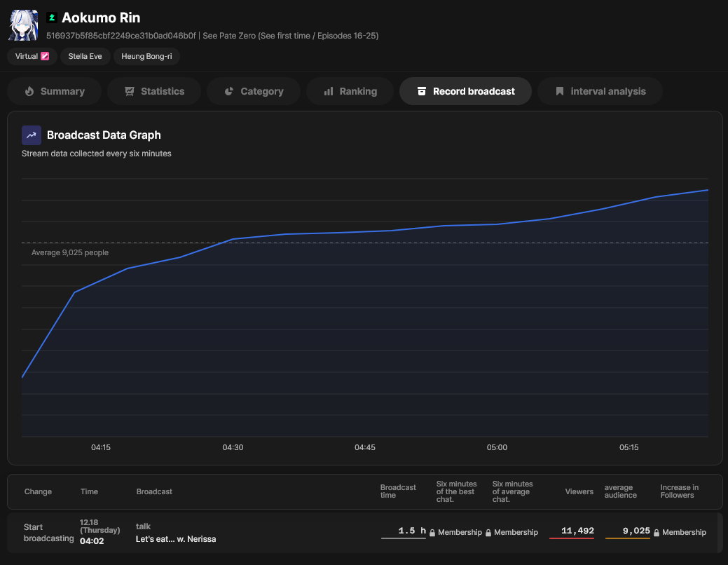Click the Viewers column header
Image resolution: width=728 pixels, height=565 pixels.
tap(579, 491)
